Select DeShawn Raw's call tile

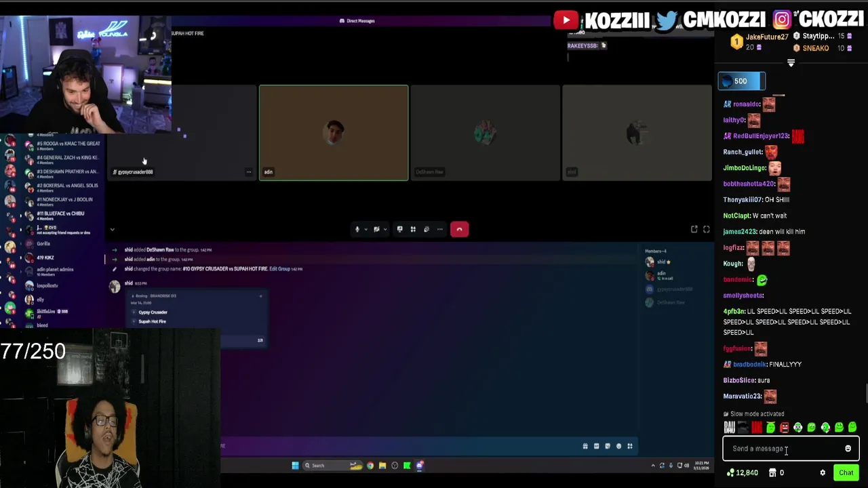tap(486, 133)
